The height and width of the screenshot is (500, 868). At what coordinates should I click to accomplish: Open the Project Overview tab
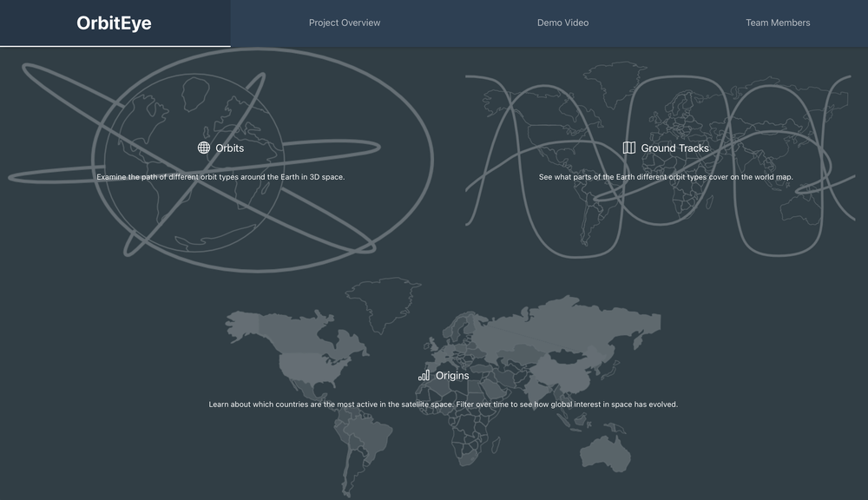[x=345, y=23]
